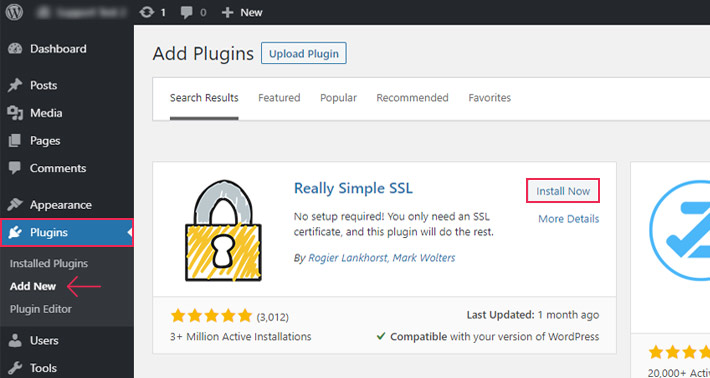This screenshot has width=710, height=378.
Task: Click the blurred site name in admin bar
Action: 82,13
